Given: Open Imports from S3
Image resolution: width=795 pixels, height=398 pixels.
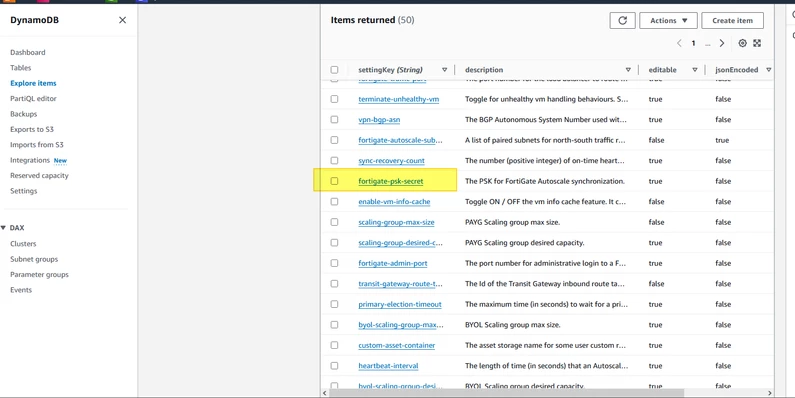Looking at the screenshot, I should (x=37, y=144).
